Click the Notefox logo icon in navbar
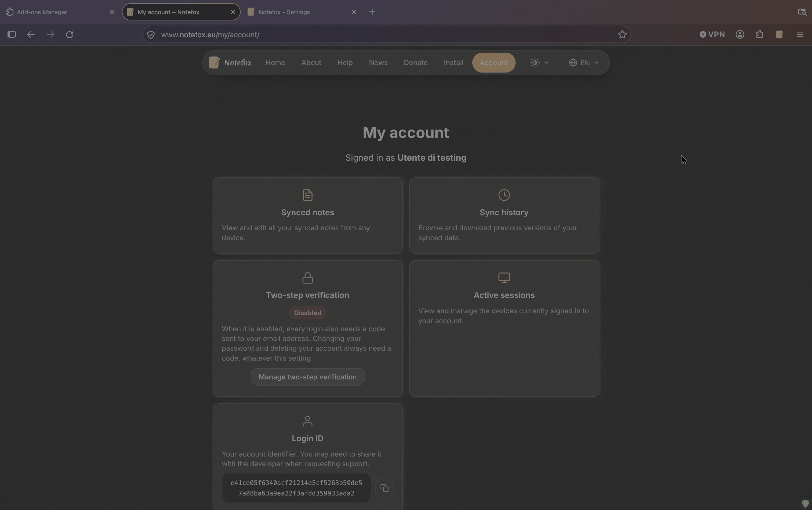 pos(214,62)
